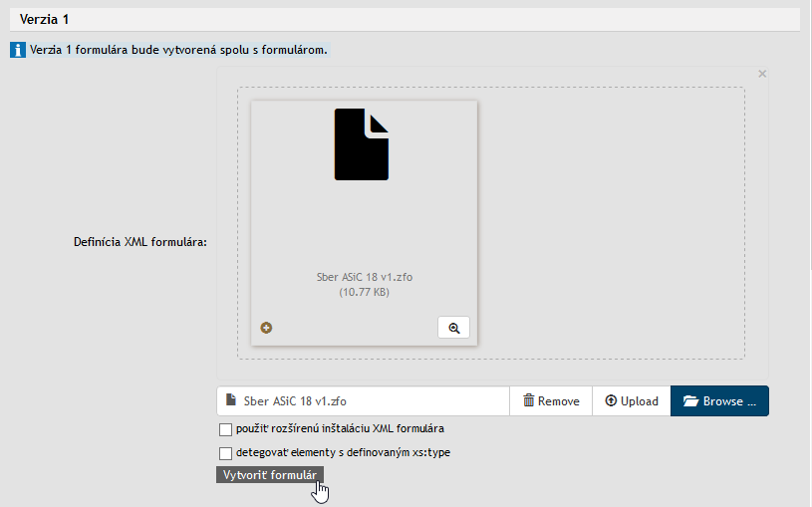Click the '(10.77 KB)' file size text
812x507 pixels.
364,293
